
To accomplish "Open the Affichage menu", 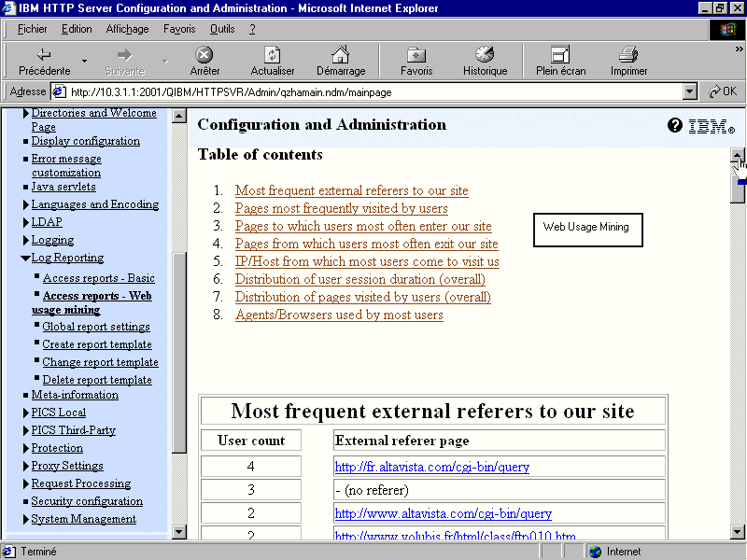I will pyautogui.click(x=127, y=29).
